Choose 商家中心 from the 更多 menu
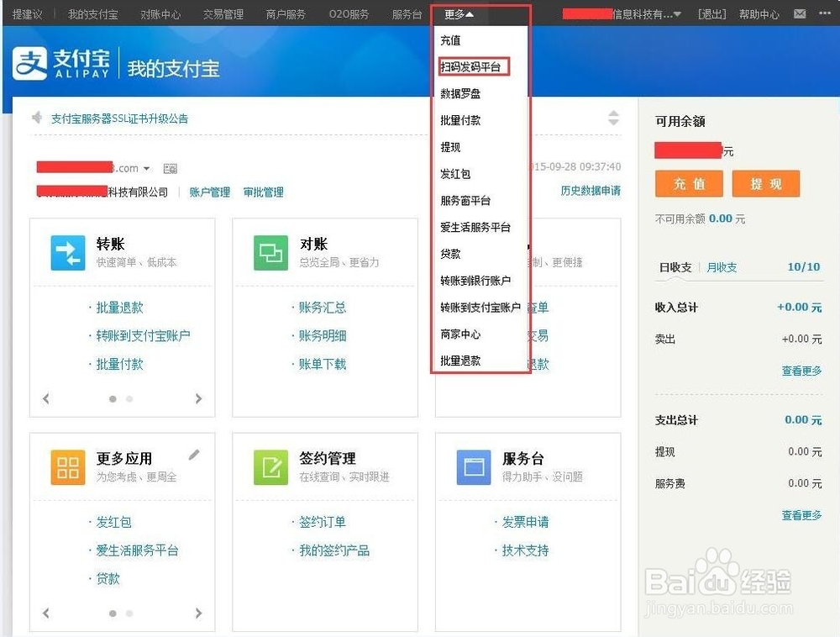Viewport: 840px width, 637px height. (x=460, y=334)
